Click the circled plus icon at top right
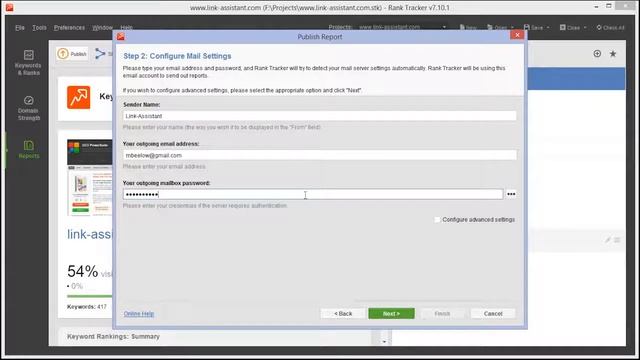 [597, 53]
